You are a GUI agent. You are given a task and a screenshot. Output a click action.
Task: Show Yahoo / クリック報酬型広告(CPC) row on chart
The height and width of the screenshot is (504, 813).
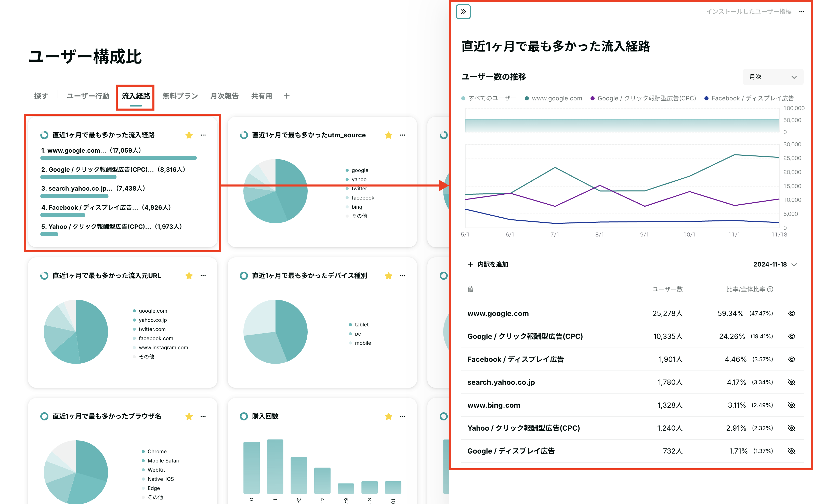click(792, 428)
